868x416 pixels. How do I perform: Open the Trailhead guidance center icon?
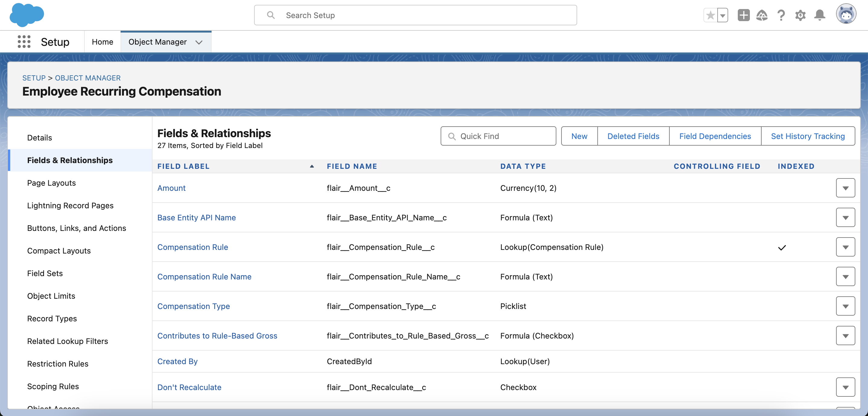762,15
